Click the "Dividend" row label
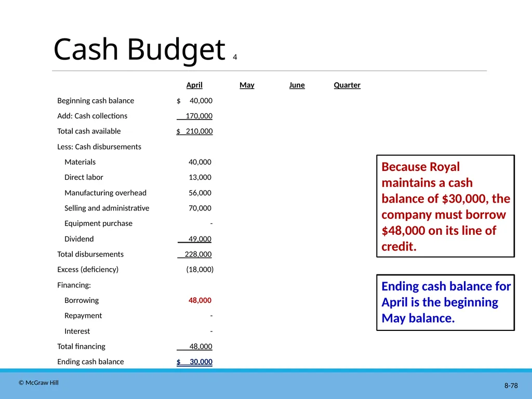532x399 pixels. point(79,239)
